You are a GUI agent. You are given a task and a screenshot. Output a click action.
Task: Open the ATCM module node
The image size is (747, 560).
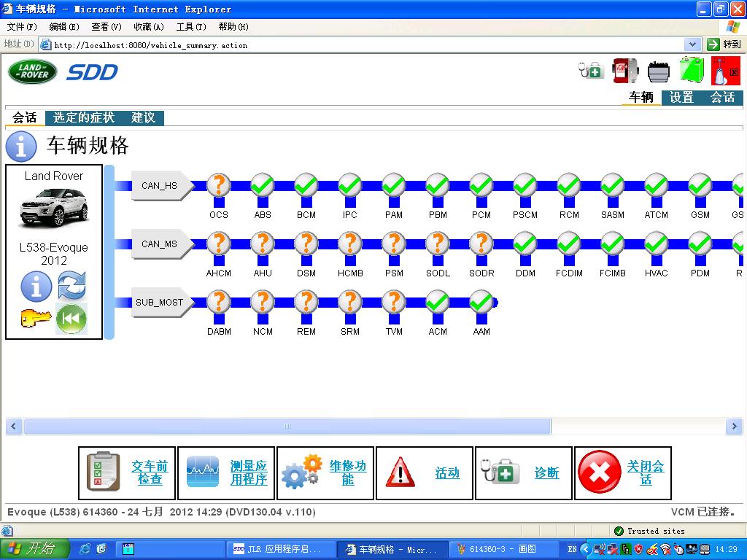pyautogui.click(x=657, y=185)
